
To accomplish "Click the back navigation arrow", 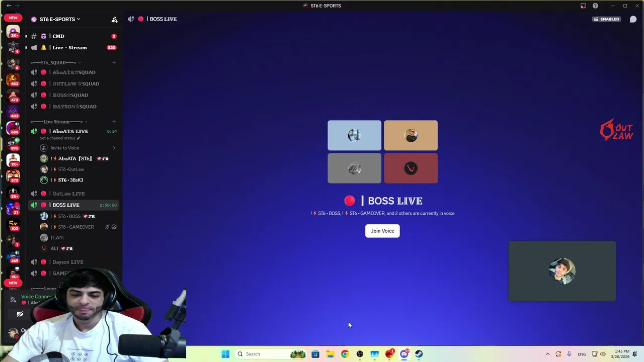I will (9, 6).
